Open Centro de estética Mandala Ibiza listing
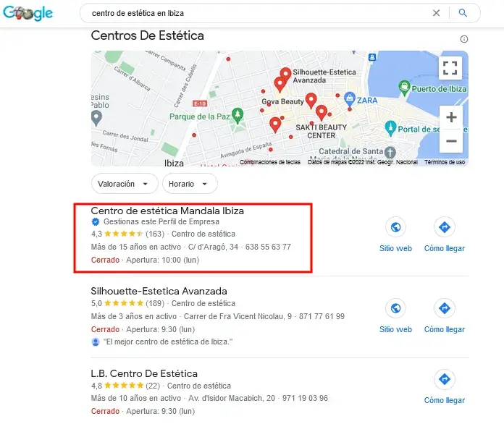The height and width of the screenshot is (424, 504). point(167,211)
